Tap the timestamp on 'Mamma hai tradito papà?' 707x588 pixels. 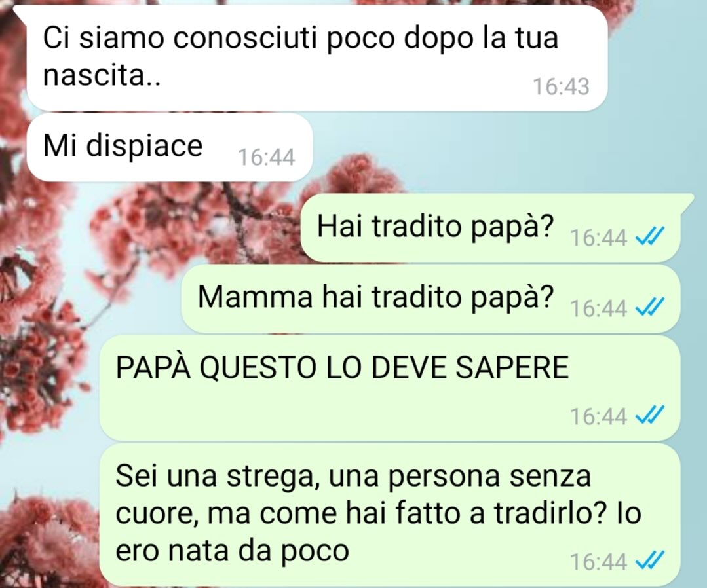[x=599, y=308]
